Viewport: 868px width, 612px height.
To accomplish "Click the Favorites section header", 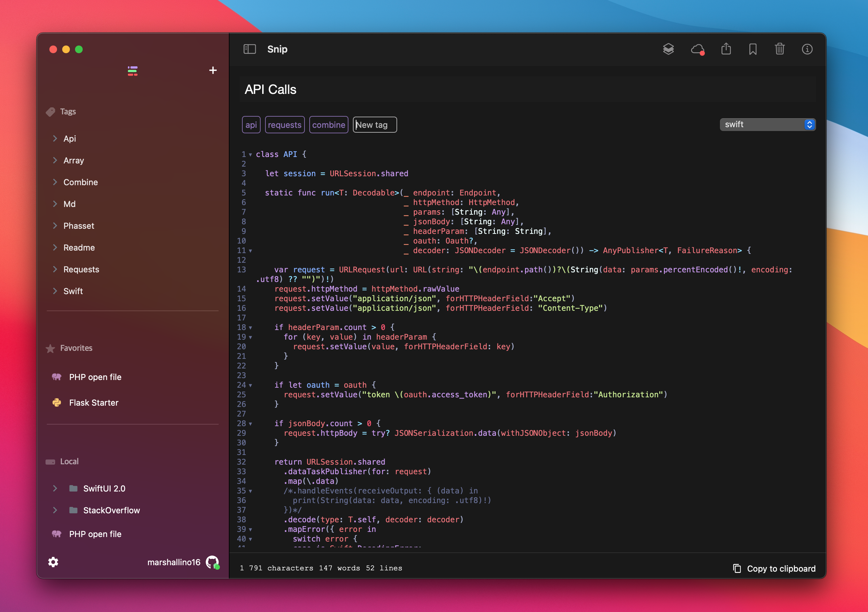I will [x=76, y=348].
